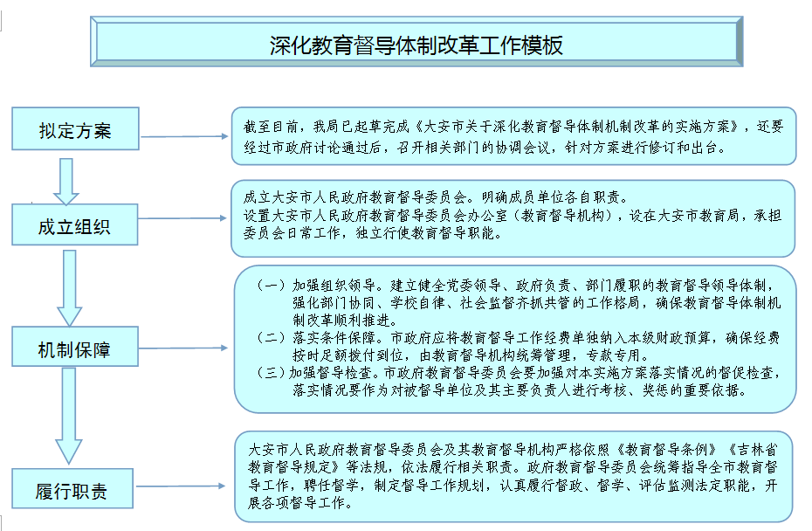
Task: Click the 拟定方案 step box
Action: [x=76, y=129]
